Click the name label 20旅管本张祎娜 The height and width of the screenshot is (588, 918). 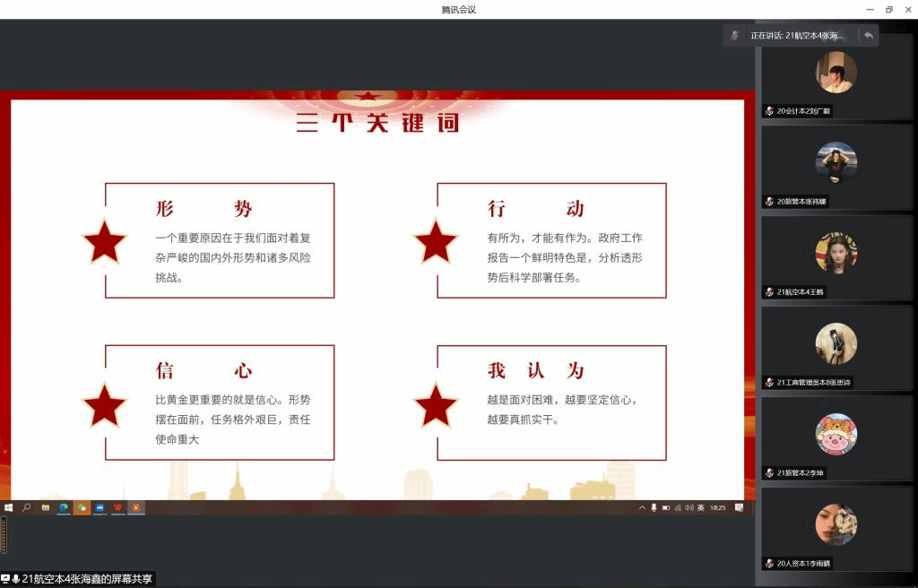click(801, 202)
